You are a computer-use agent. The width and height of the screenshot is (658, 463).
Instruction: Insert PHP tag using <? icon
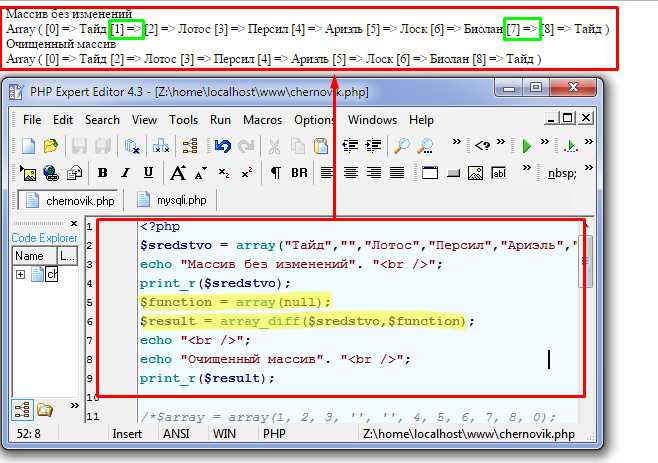(483, 146)
